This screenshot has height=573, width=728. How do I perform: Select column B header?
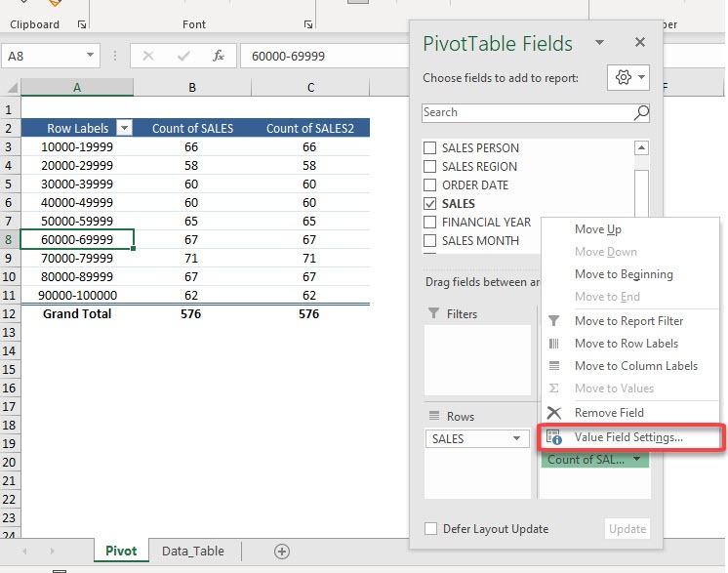[192, 87]
